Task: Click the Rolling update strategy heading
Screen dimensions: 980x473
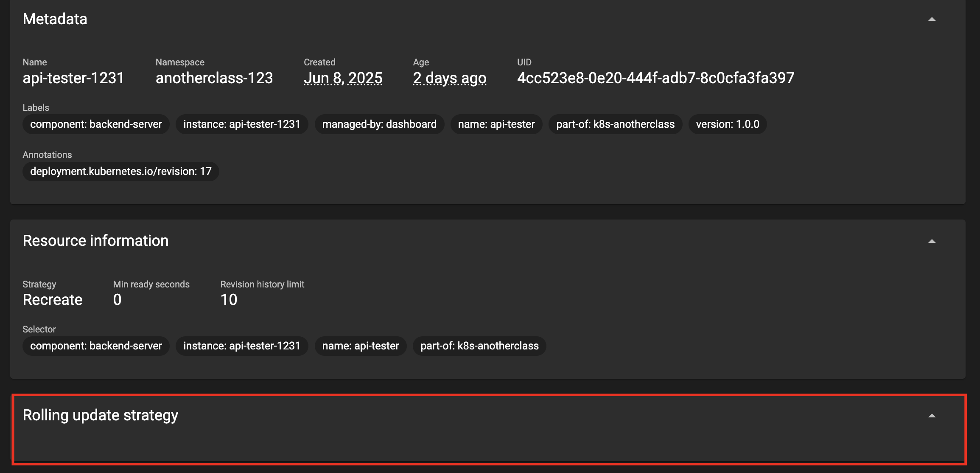Action: point(101,415)
